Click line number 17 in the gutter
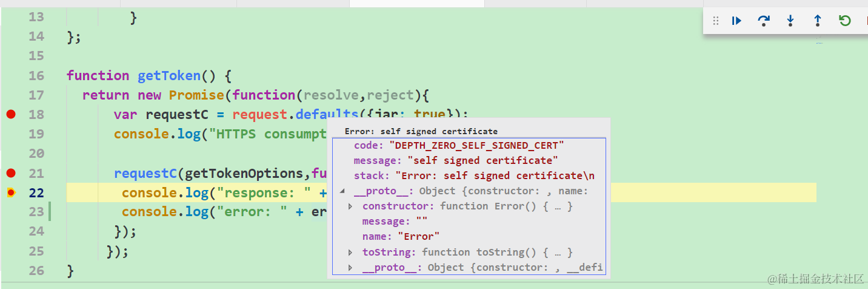 click(x=36, y=95)
